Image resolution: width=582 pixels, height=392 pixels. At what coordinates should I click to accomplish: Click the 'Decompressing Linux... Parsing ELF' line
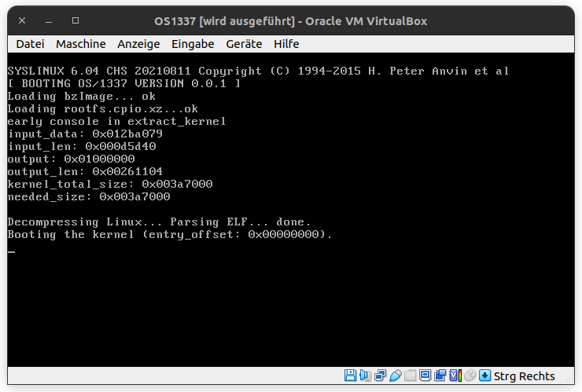pos(159,222)
